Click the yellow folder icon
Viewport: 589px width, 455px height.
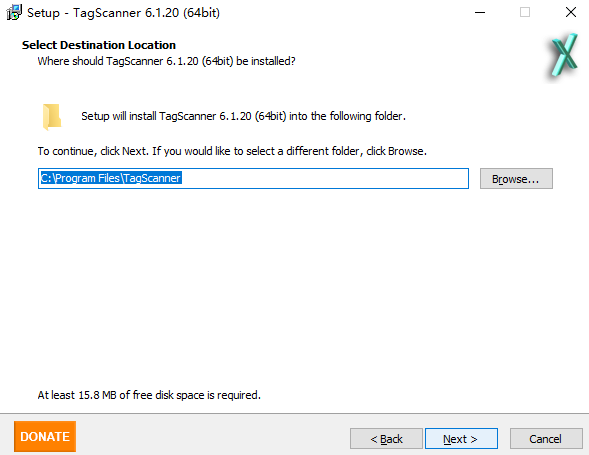(x=52, y=116)
